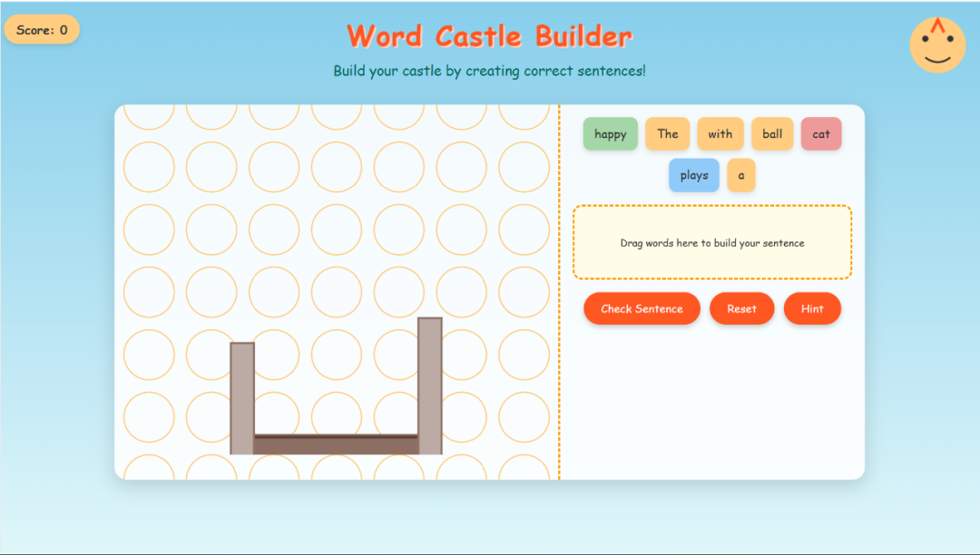The width and height of the screenshot is (980, 555).
Task: Show a Hint for the sentence
Action: tap(812, 308)
